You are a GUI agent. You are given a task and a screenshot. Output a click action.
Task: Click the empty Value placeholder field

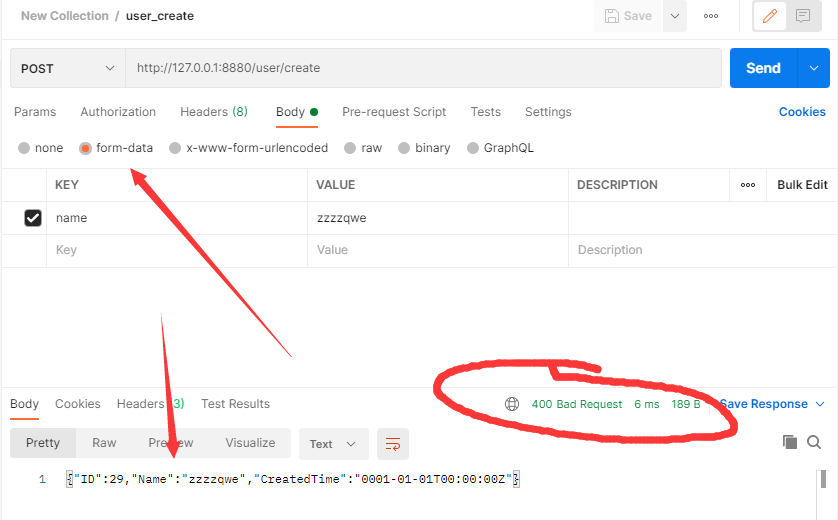point(438,250)
